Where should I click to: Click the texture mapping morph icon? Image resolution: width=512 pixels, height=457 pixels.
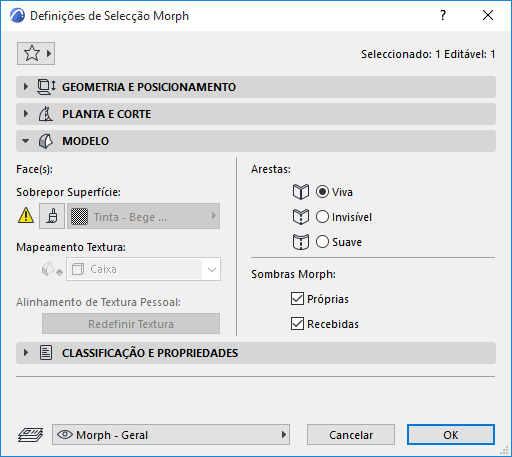52,269
